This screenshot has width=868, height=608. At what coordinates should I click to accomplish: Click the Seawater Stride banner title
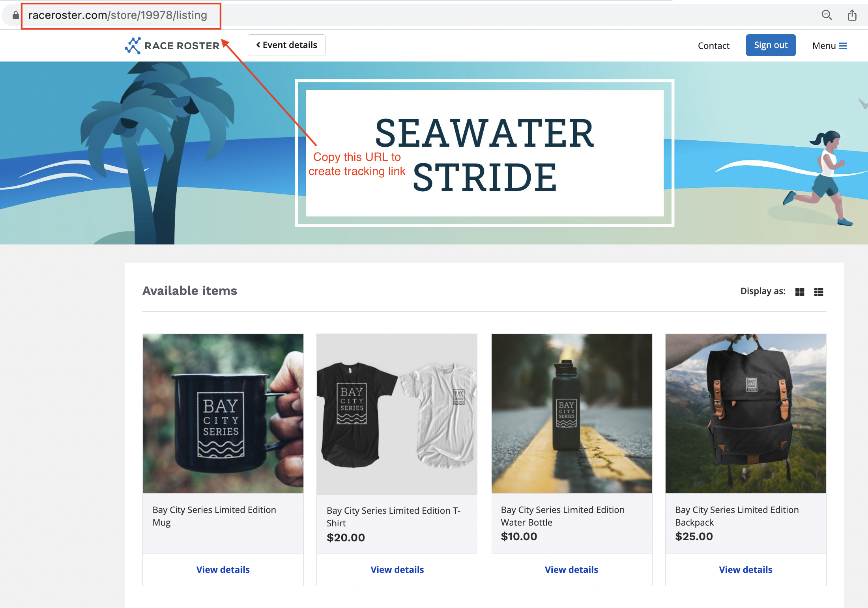[x=485, y=154]
